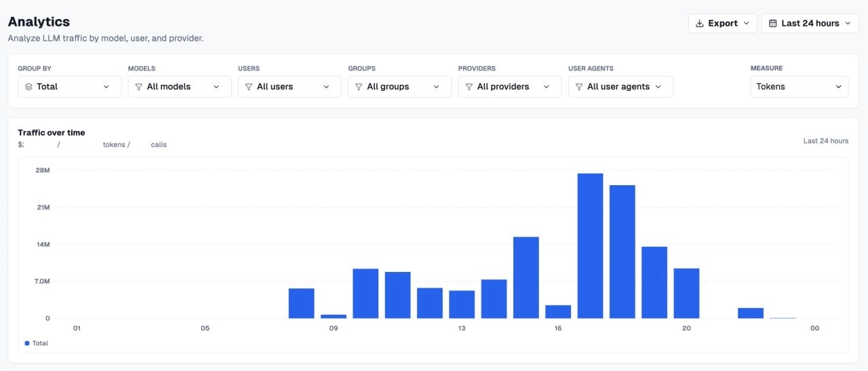
Task: Click the bar above the 20 axis tick
Action: coord(686,293)
